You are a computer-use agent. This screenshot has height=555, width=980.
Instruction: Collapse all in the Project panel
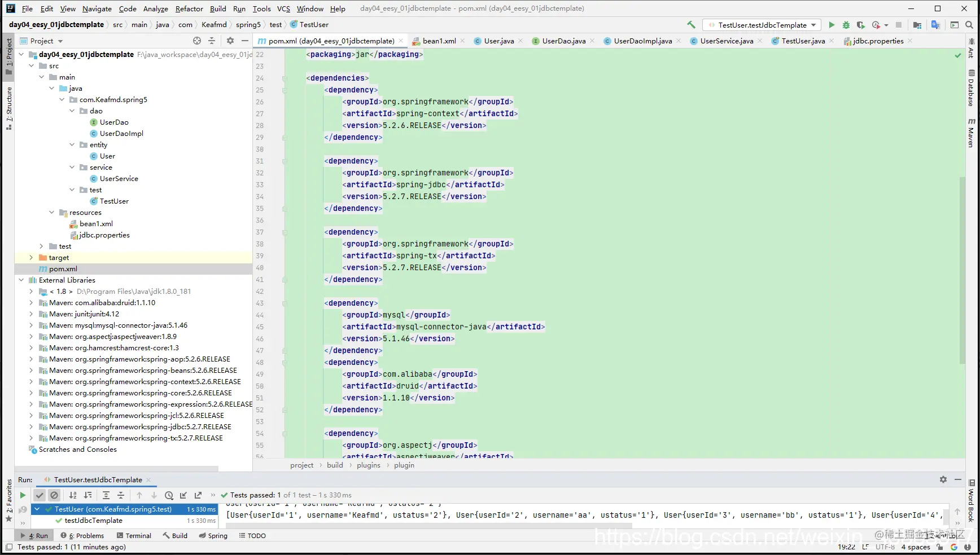click(212, 41)
